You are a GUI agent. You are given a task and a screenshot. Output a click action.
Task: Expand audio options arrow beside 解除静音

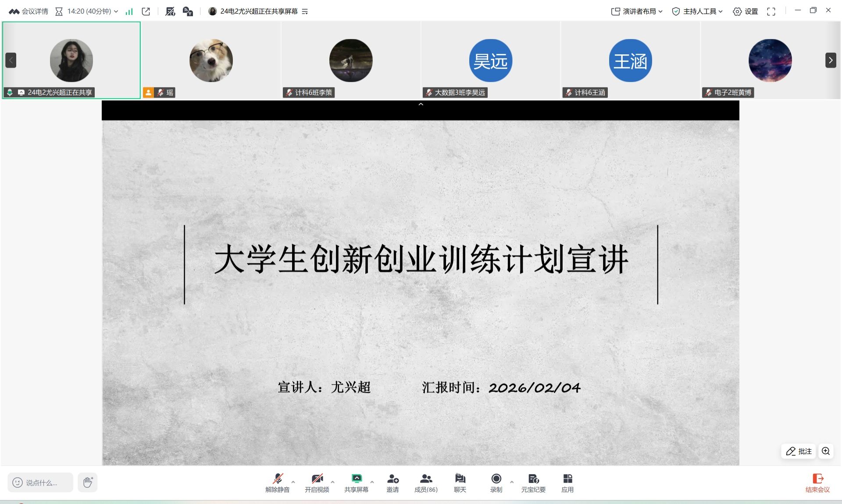pos(293,482)
